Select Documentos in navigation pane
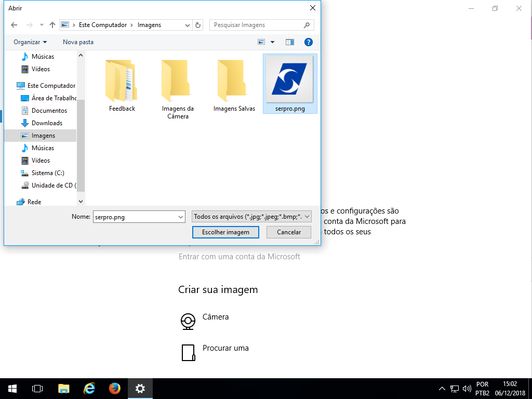532x399 pixels. click(x=49, y=111)
